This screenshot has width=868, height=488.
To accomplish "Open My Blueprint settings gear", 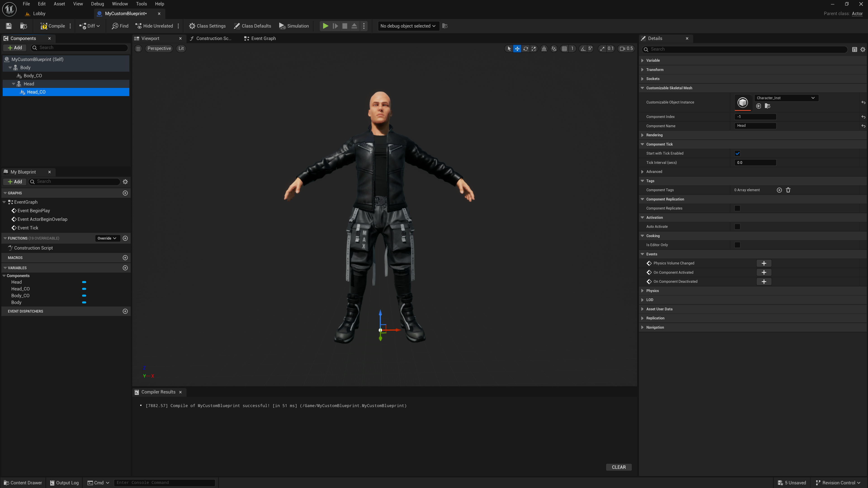I will pos(125,182).
